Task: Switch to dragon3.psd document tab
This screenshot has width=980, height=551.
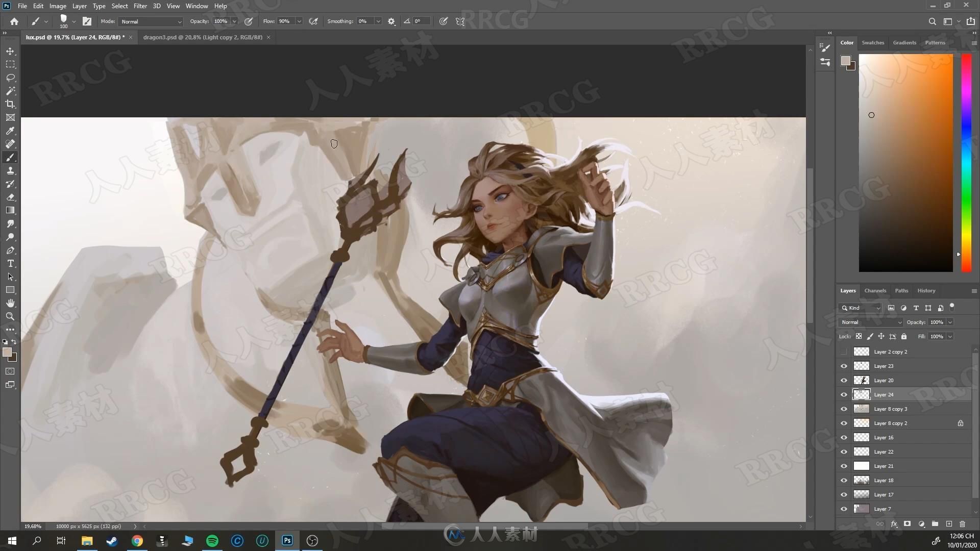Action: click(x=203, y=37)
